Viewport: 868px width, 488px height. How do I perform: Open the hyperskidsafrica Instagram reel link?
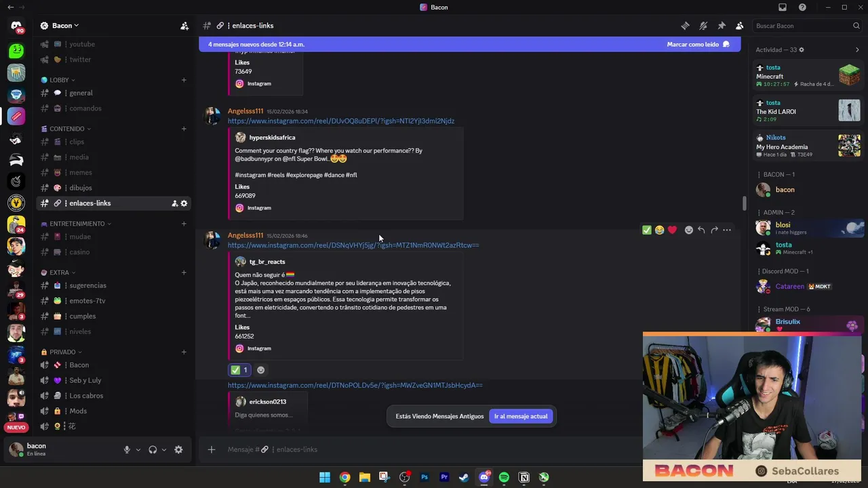(x=341, y=121)
